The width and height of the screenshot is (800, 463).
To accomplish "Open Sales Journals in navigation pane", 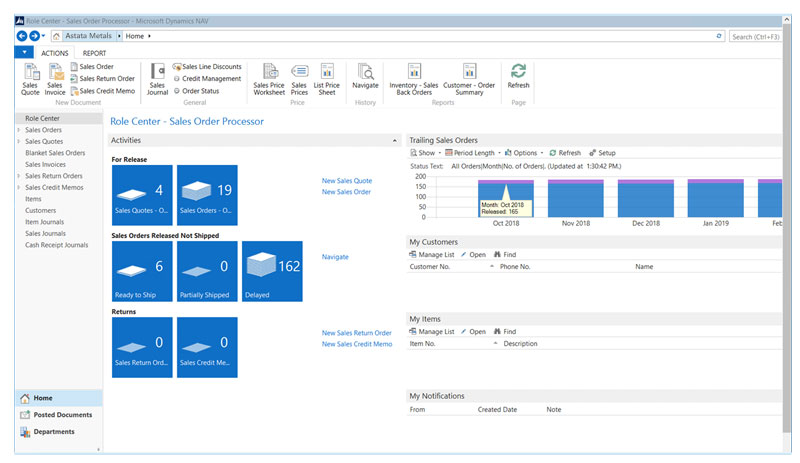I will tap(45, 233).
